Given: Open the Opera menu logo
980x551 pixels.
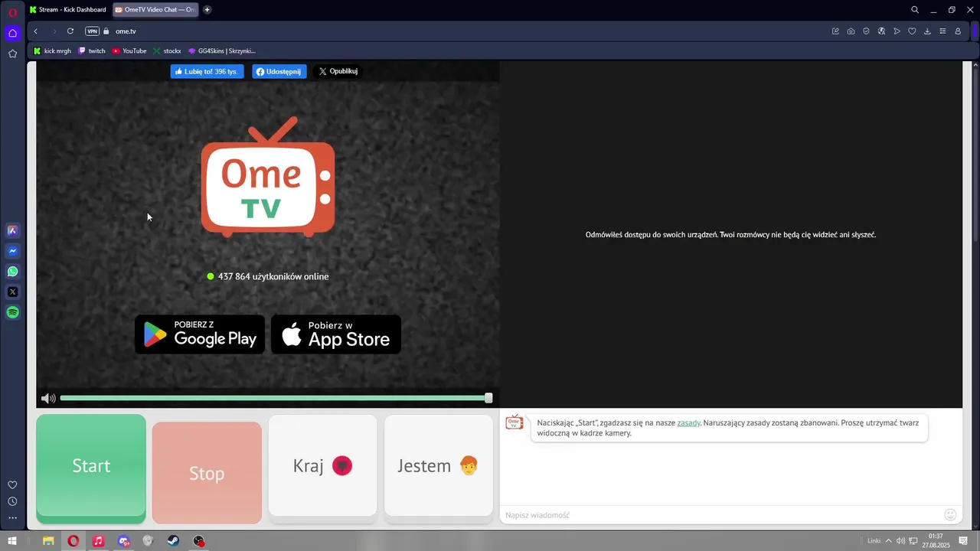Looking at the screenshot, I should click(12, 12).
